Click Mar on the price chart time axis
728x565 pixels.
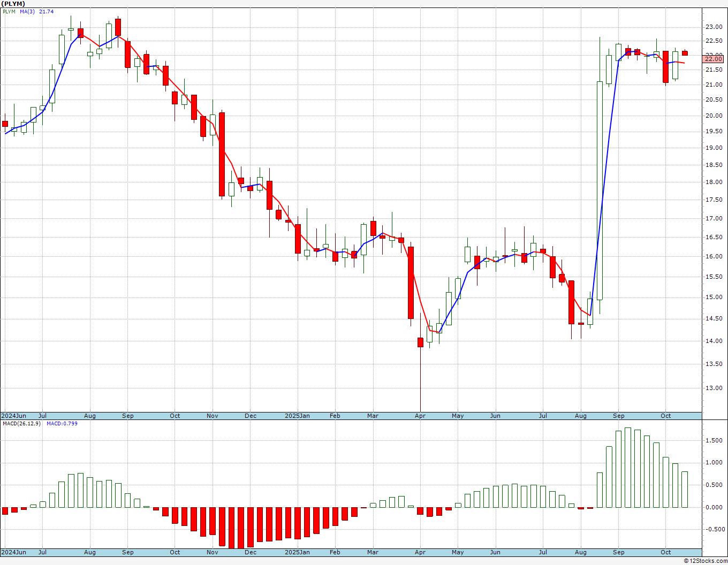point(373,416)
